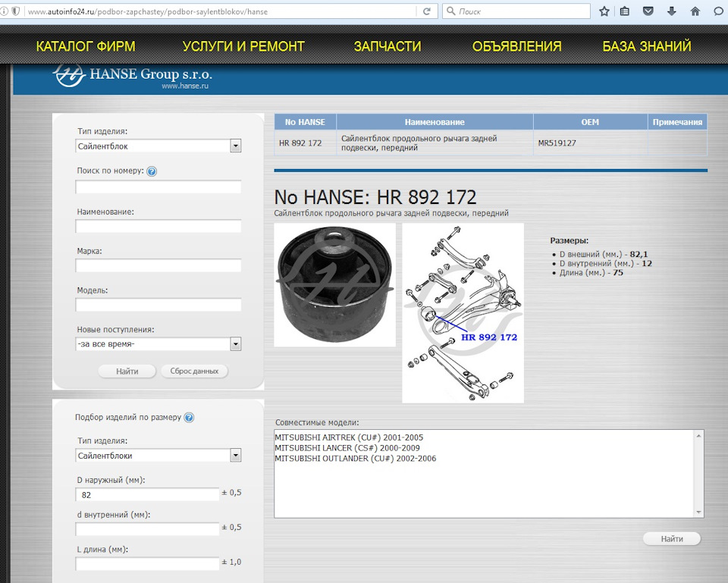Click help icon next to Поиск по номеру
Screen dimensions: 728x583
coord(152,171)
